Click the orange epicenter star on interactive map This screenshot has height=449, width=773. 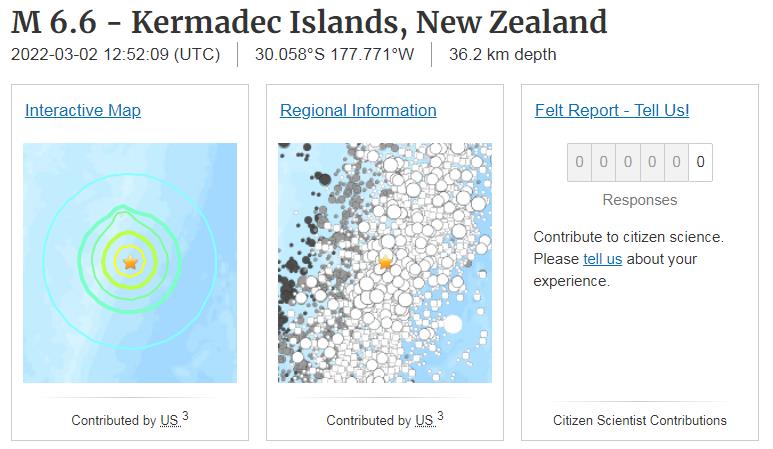pos(130,262)
